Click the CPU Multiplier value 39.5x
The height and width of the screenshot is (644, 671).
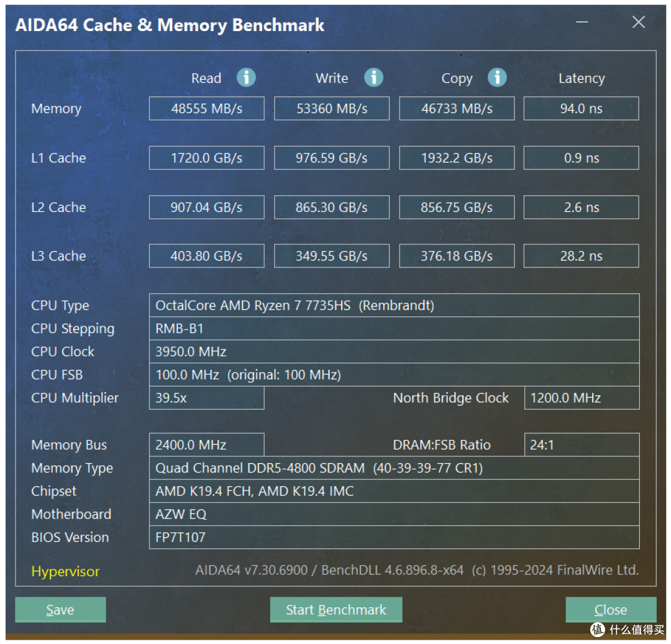pyautogui.click(x=207, y=398)
